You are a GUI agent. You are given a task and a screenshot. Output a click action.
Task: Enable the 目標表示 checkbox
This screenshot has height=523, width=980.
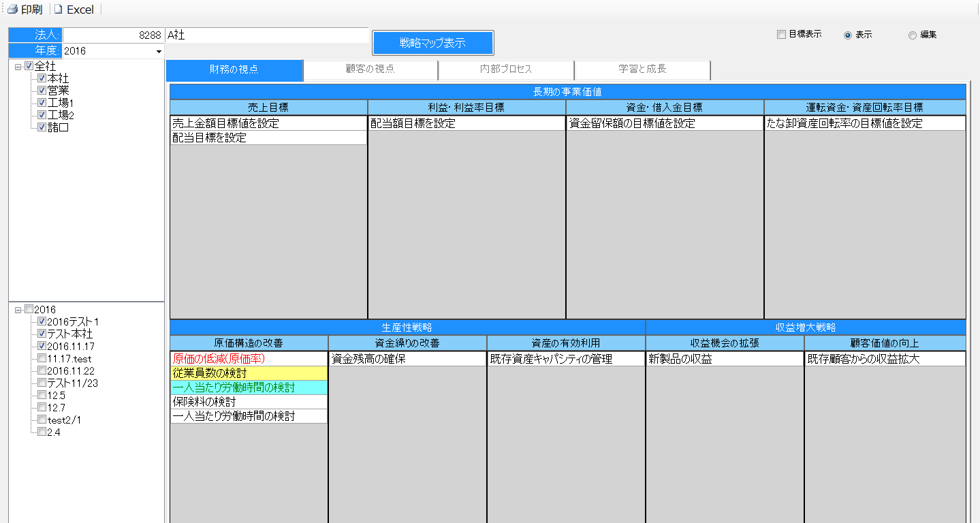click(781, 35)
